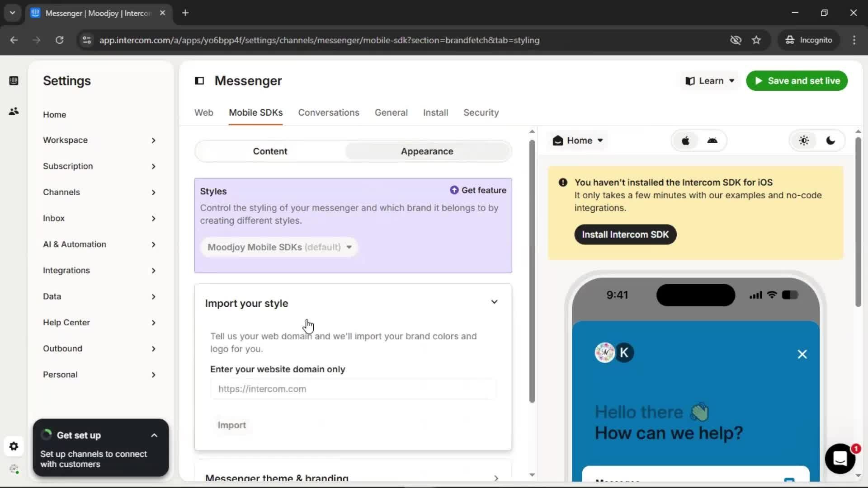This screenshot has height=488, width=868.
Task: Close the Messenger browser tab
Action: point(163,13)
